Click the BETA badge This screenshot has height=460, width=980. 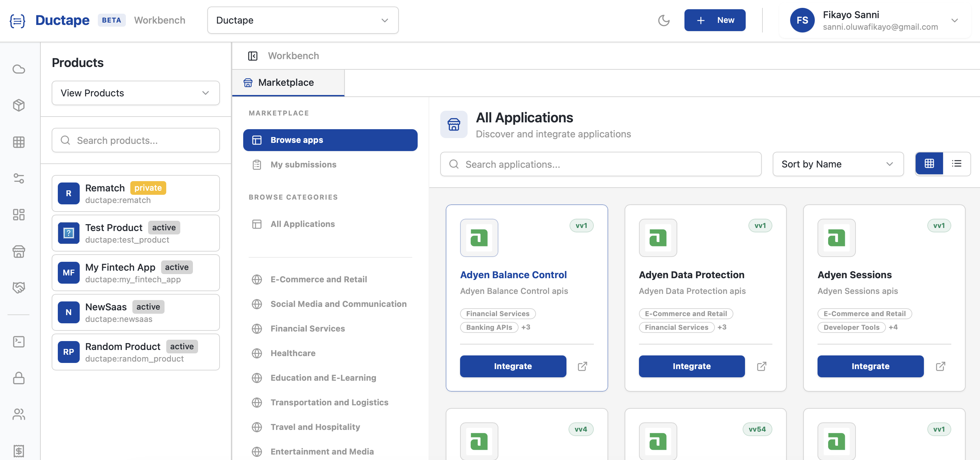[x=111, y=20]
